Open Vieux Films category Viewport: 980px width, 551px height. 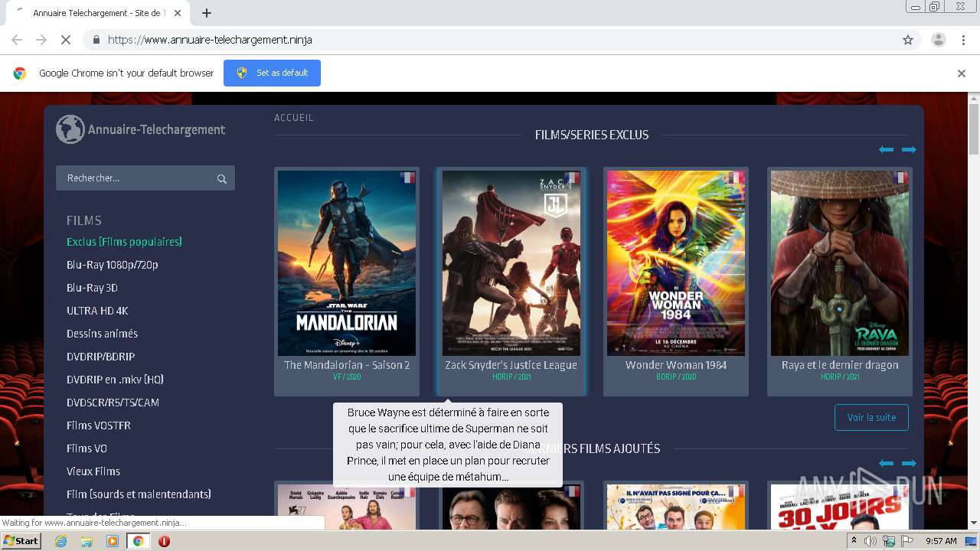click(93, 471)
